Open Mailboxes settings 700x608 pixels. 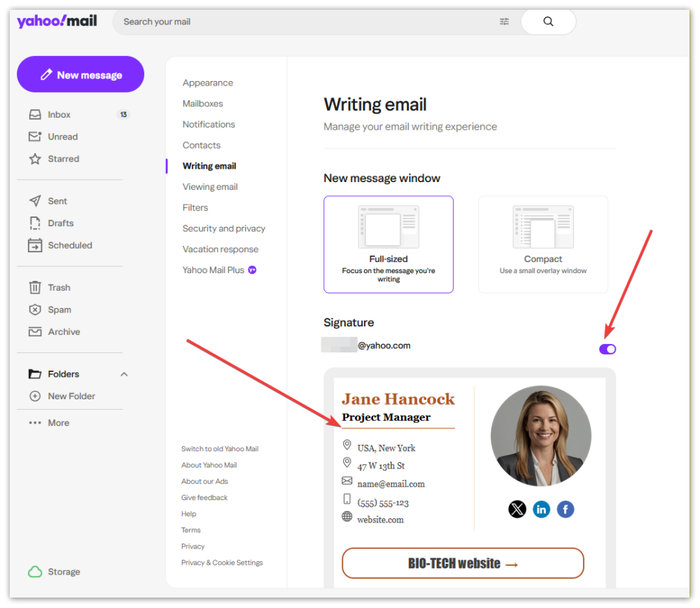pos(203,104)
